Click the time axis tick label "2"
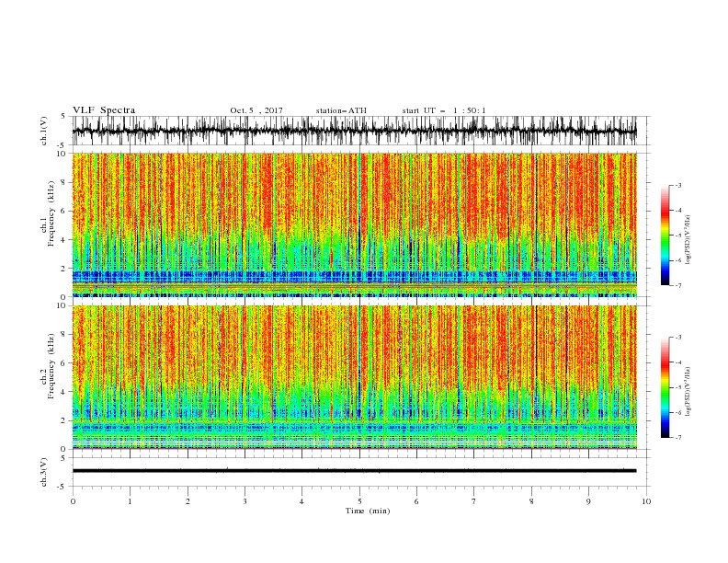The image size is (728, 563). point(188,501)
